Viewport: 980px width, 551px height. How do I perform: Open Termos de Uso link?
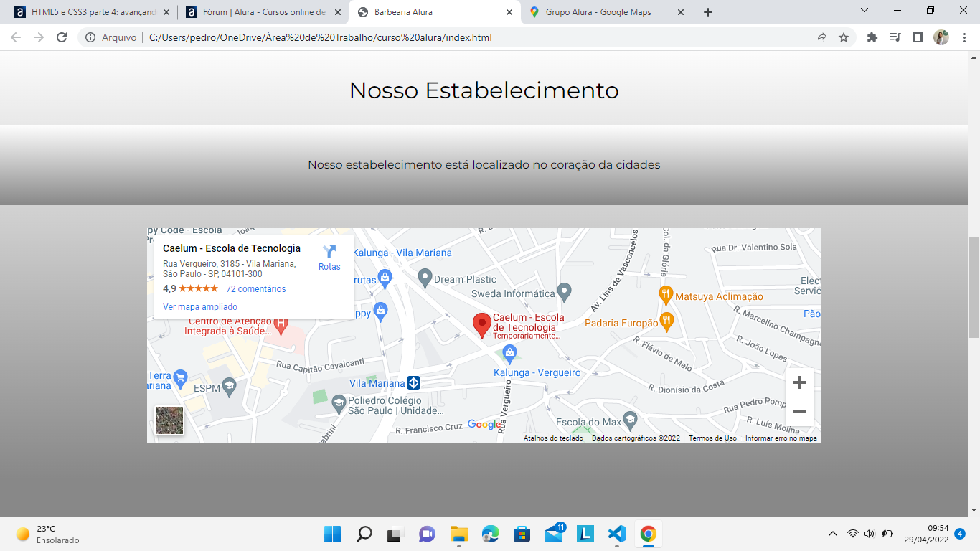[712, 438]
